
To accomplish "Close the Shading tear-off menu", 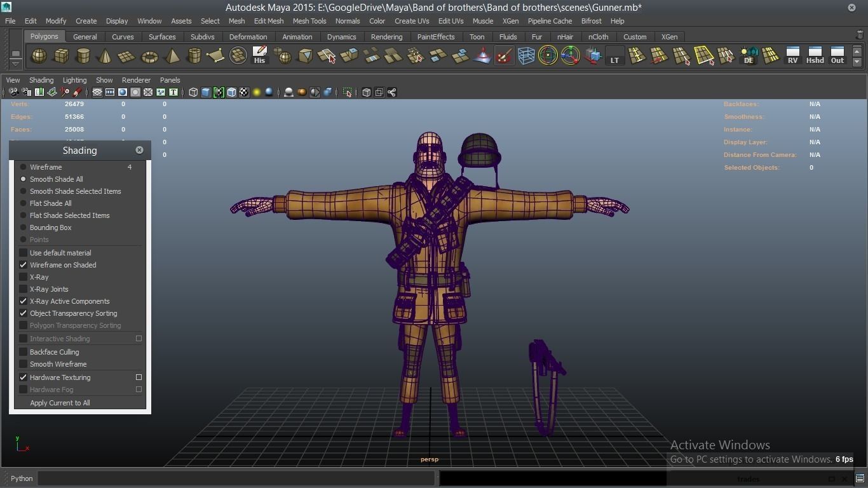I will [x=139, y=150].
